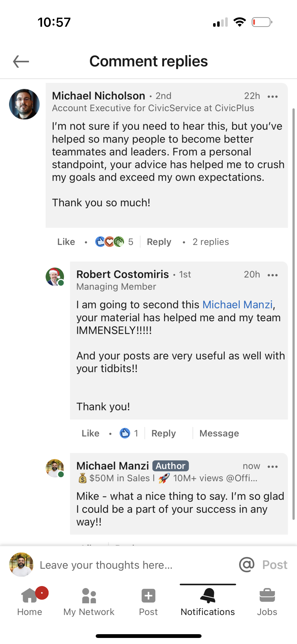Tap the Post plus icon in navigation
Viewport: 297px width, 644px height.
[148, 596]
